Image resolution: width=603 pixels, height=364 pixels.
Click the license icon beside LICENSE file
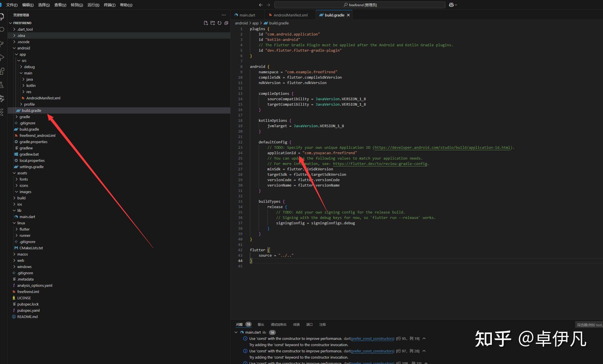[x=14, y=298]
